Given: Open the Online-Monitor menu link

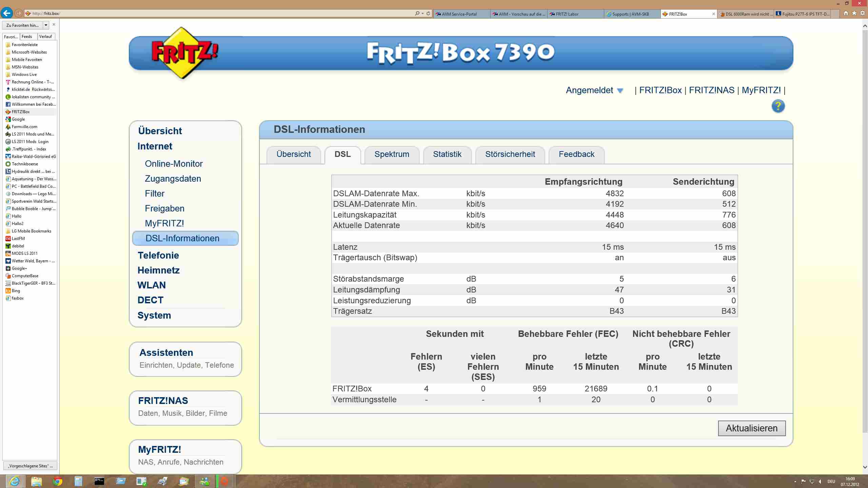Looking at the screenshot, I should click(174, 164).
